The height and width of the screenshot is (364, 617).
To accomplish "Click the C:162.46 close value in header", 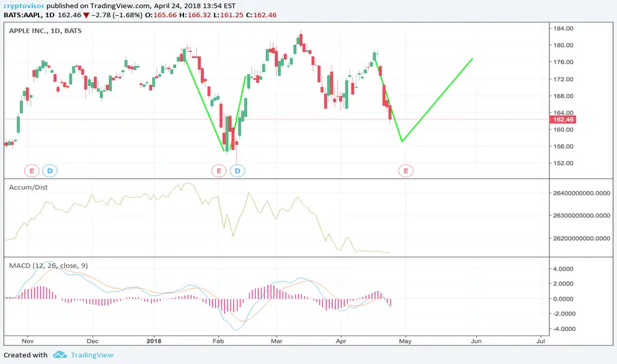I will [261, 15].
